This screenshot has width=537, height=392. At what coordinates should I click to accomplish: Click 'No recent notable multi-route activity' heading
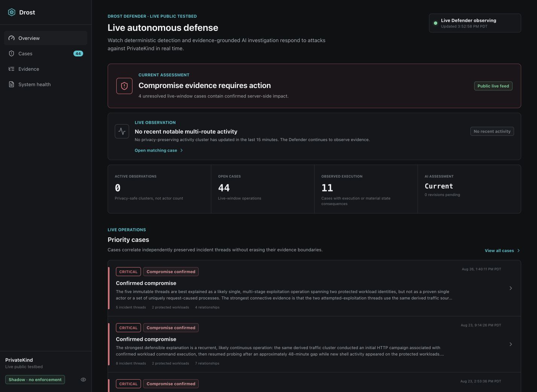[x=186, y=132]
